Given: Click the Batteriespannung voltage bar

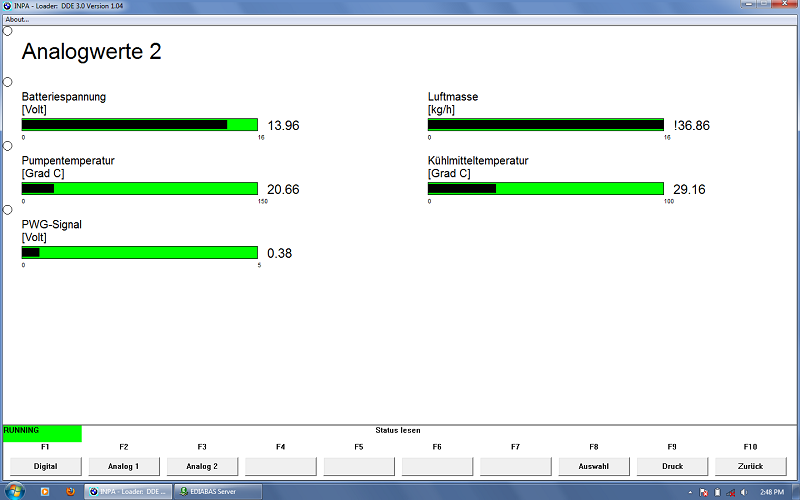Looking at the screenshot, I should pyautogui.click(x=140, y=125).
